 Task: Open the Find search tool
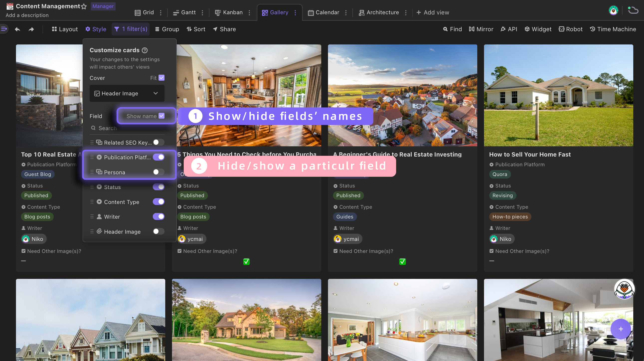tap(452, 29)
